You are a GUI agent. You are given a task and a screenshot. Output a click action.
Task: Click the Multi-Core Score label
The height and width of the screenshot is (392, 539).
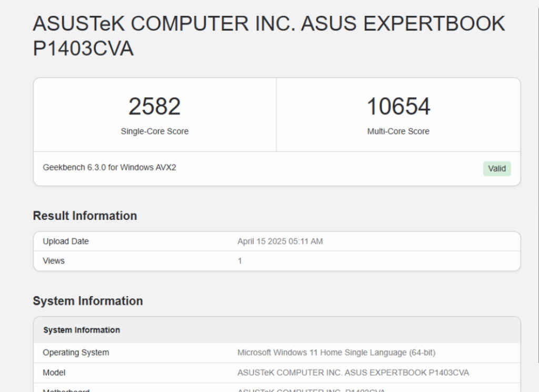click(x=398, y=131)
